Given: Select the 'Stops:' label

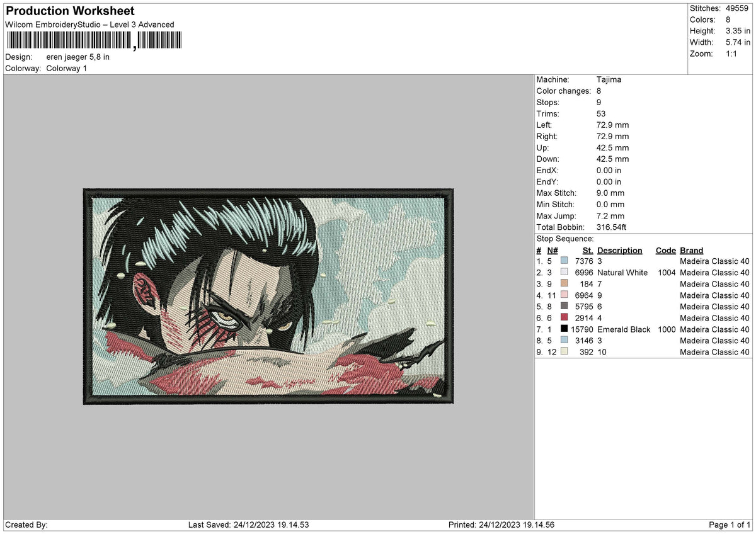Looking at the screenshot, I should [547, 102].
